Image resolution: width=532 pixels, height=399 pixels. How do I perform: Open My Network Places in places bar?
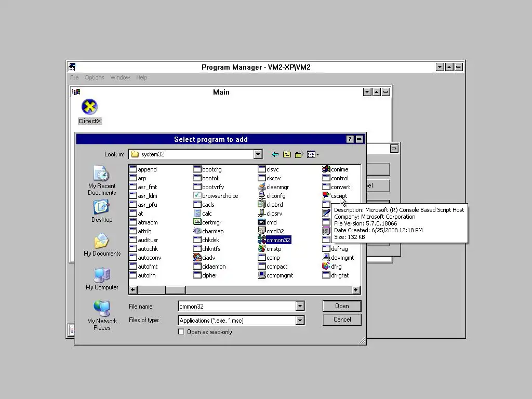[x=102, y=315]
